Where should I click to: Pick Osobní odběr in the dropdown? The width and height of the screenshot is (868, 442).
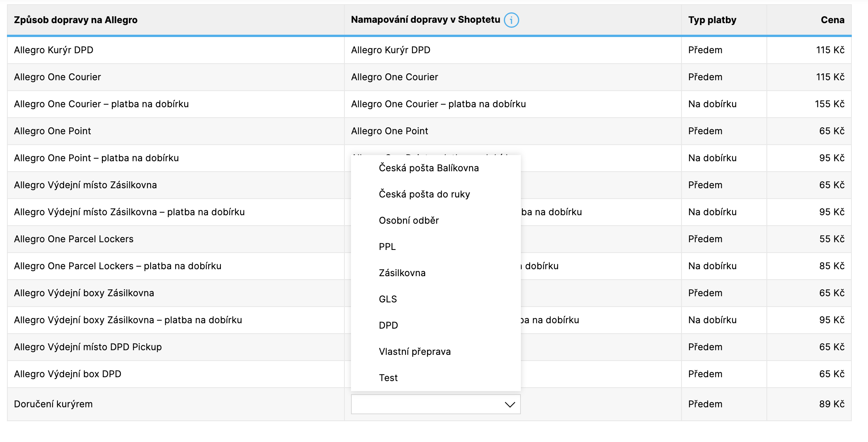pyautogui.click(x=409, y=221)
